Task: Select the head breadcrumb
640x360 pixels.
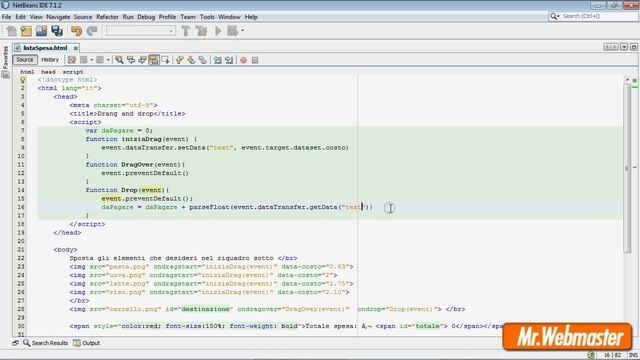Action: 48,72
